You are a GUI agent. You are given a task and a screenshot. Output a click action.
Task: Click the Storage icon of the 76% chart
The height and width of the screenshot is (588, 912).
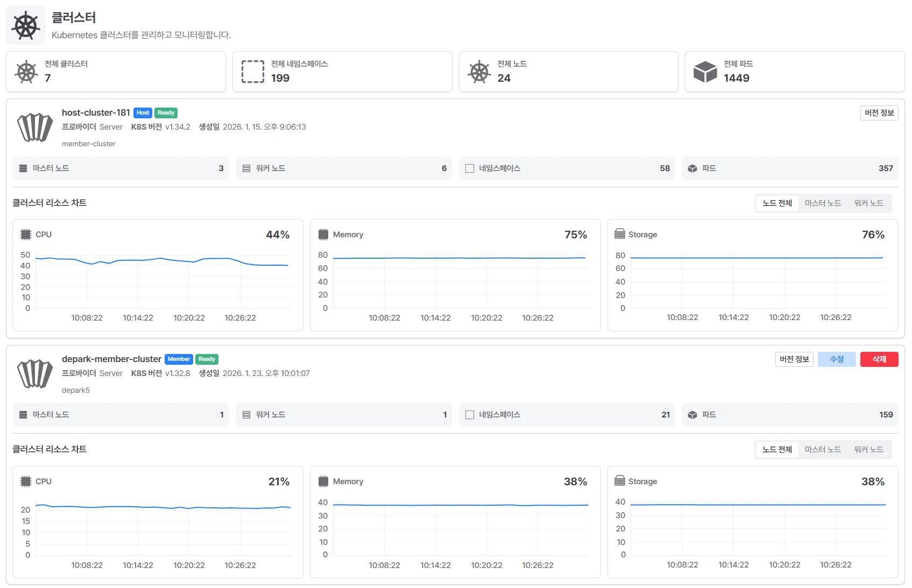point(620,234)
